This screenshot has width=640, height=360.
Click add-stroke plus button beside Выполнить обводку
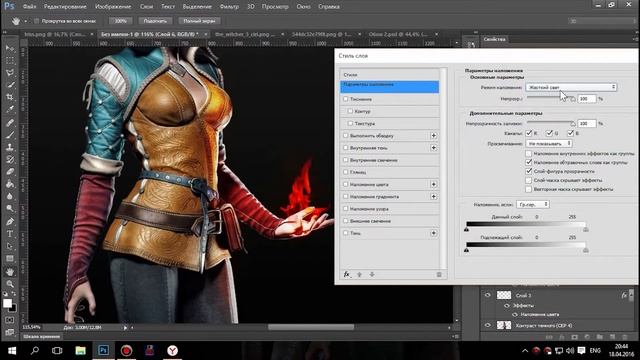click(x=433, y=136)
